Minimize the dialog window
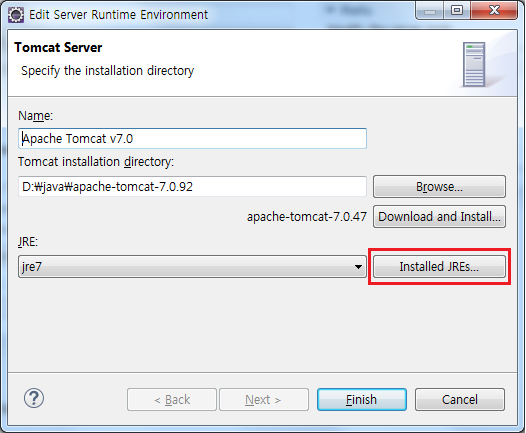The image size is (526, 433). point(430,10)
